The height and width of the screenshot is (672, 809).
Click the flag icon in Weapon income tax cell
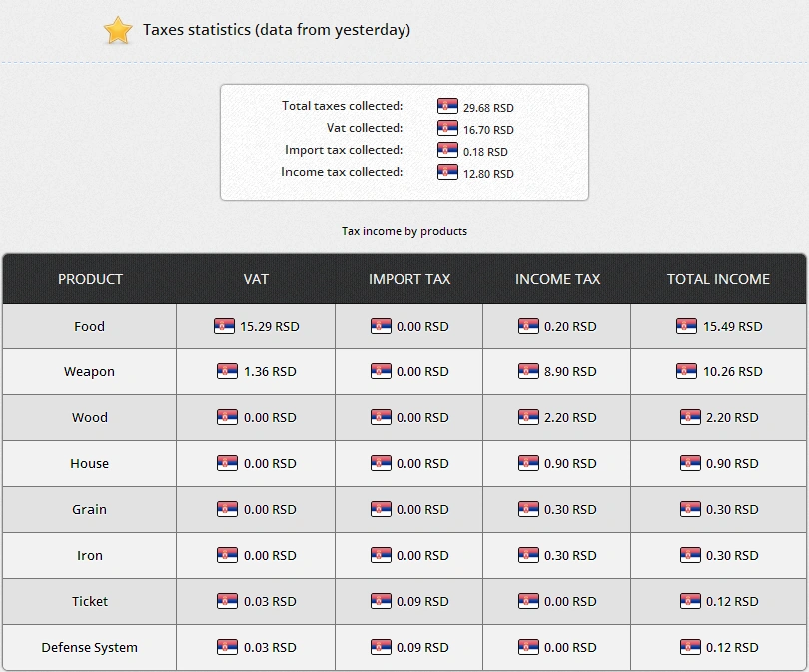(528, 371)
